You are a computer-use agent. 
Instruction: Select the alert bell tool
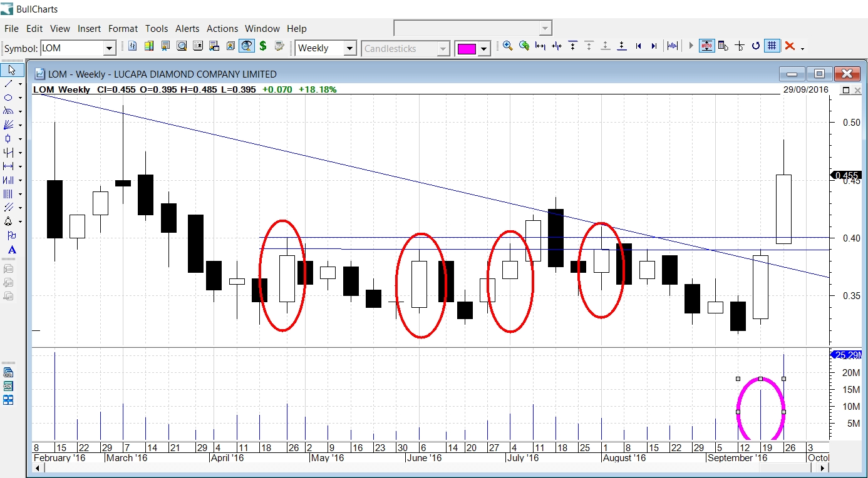coord(9,221)
